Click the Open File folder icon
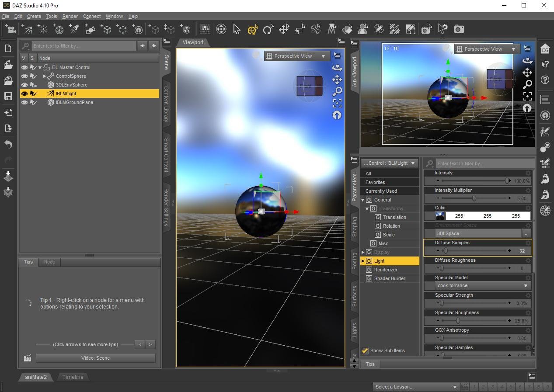The width and height of the screenshot is (554, 392). [8, 65]
